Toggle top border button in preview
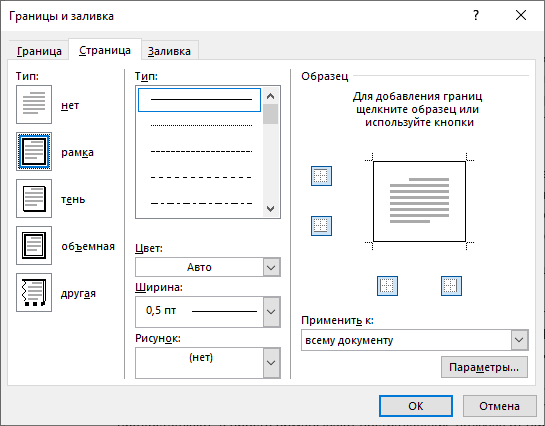 pos(321,176)
